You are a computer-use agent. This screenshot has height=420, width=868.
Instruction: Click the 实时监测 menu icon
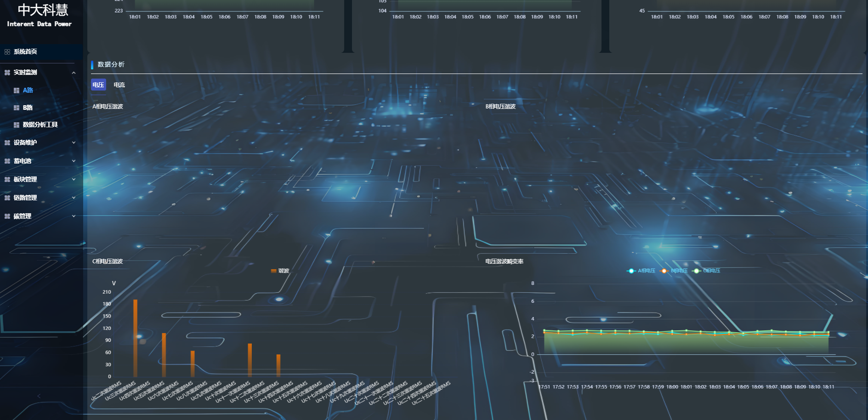(x=7, y=73)
